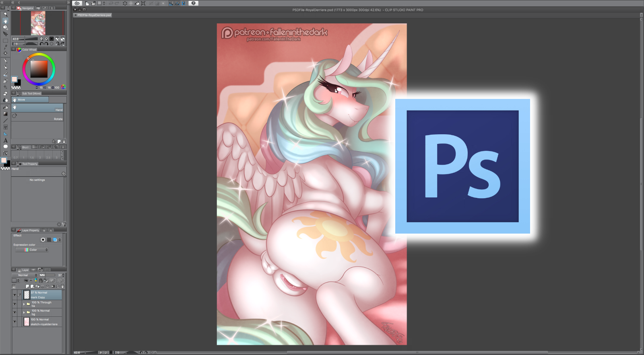Expand the 'bg' layer folder

(x=24, y=312)
